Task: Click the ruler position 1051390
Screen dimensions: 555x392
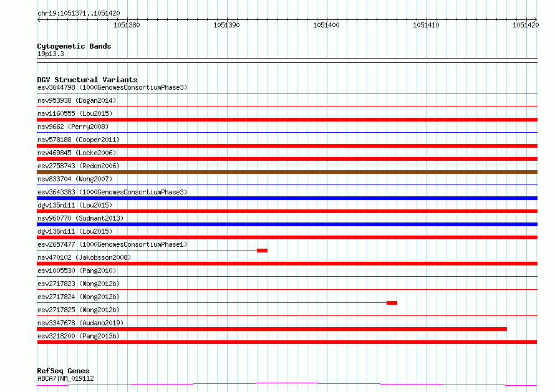Action: (226, 25)
